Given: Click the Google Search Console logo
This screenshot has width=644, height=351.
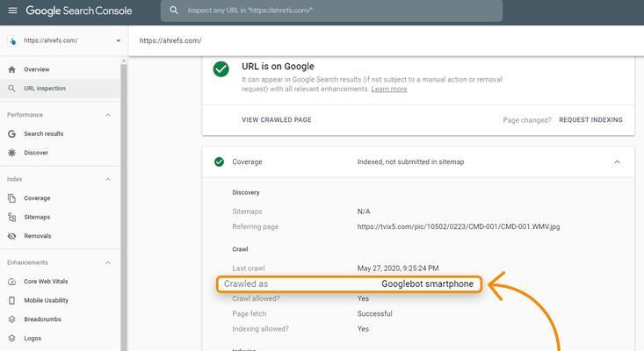Looking at the screenshot, I should (x=79, y=11).
